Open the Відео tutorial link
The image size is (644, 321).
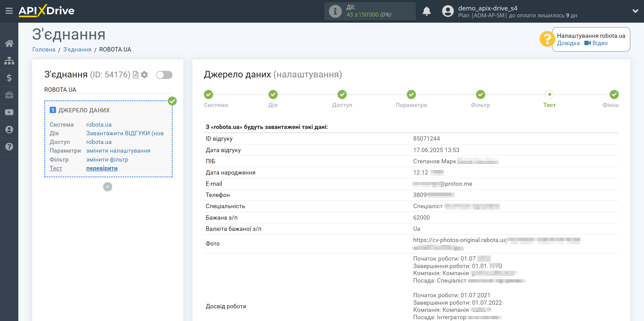coord(596,43)
